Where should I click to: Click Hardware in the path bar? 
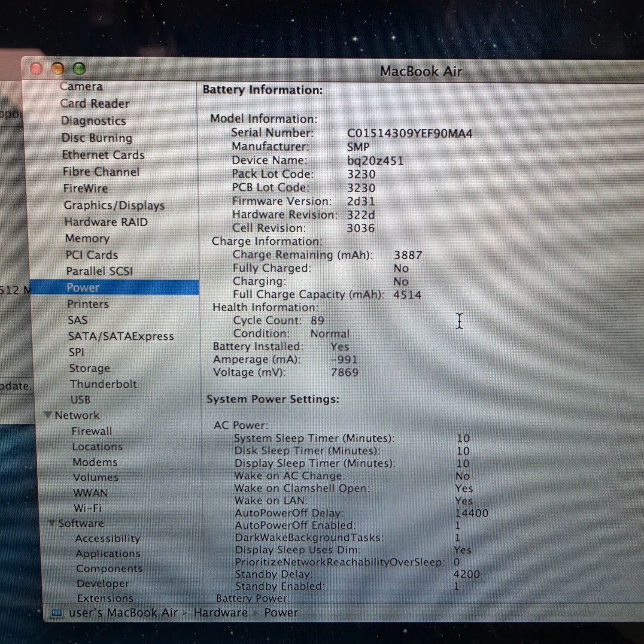[221, 613]
